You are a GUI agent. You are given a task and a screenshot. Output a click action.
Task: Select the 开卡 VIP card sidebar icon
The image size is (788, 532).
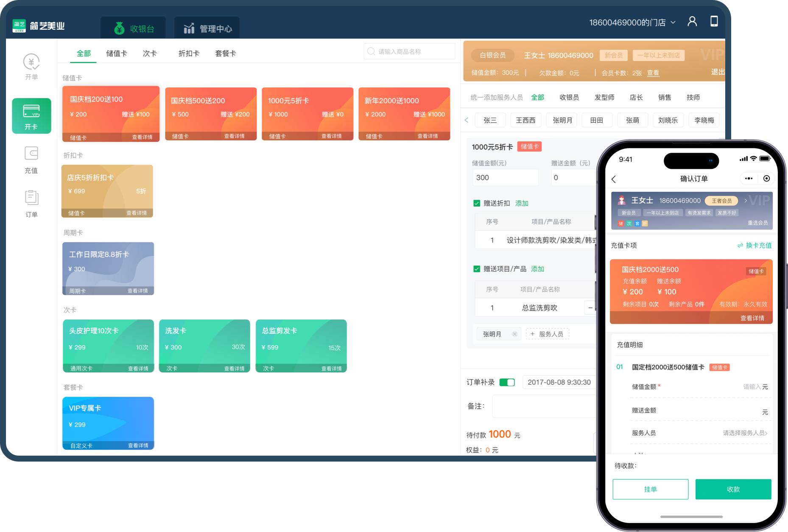click(x=31, y=116)
